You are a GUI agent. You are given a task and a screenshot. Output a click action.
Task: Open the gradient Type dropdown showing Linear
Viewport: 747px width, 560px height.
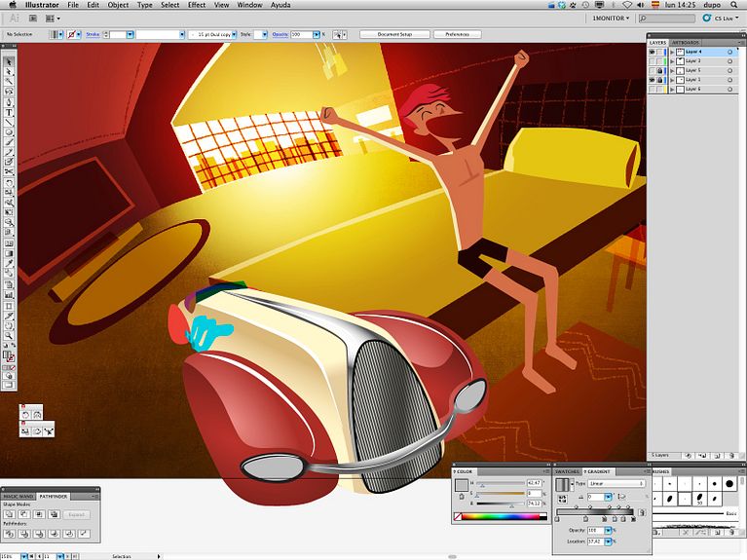pyautogui.click(x=616, y=483)
